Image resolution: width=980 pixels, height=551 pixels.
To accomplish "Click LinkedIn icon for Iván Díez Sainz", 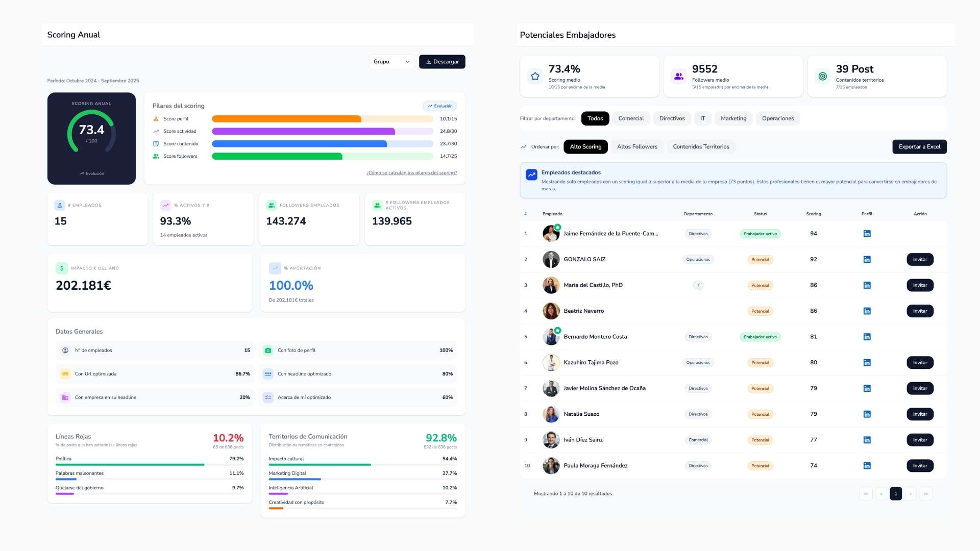I will coord(867,440).
